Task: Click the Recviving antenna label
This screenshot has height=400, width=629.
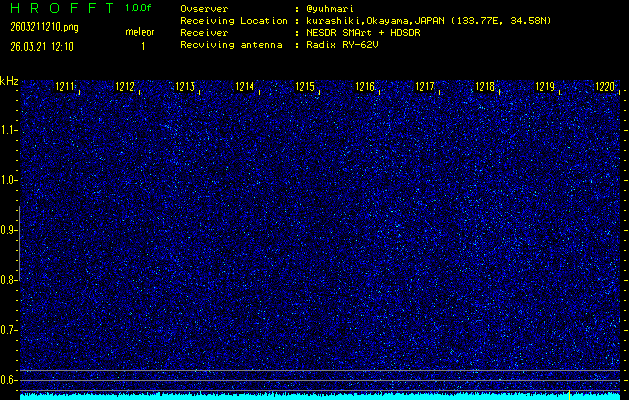Action: coord(231,45)
